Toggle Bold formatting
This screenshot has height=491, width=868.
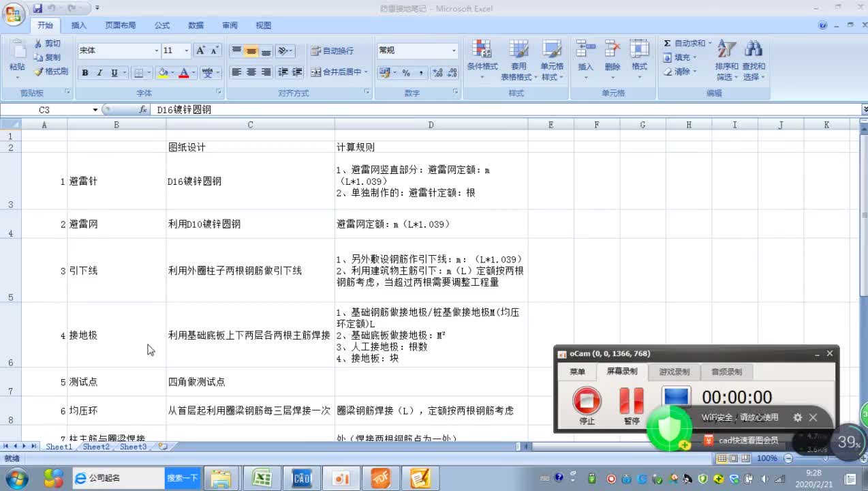(85, 73)
